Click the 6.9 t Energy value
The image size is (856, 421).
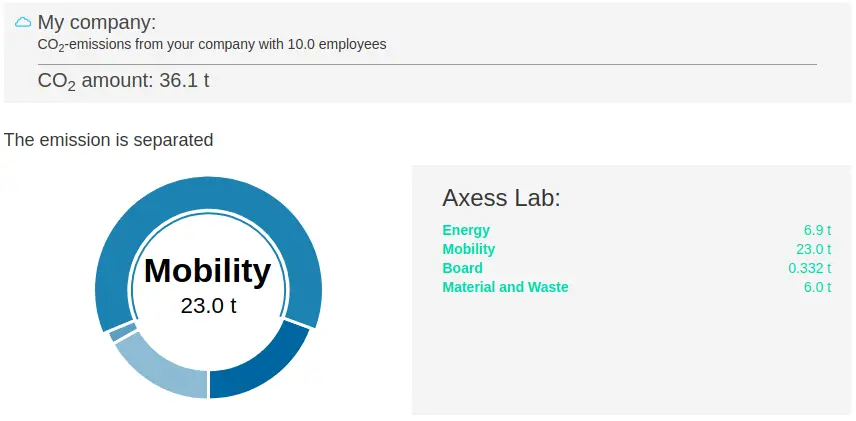(817, 230)
